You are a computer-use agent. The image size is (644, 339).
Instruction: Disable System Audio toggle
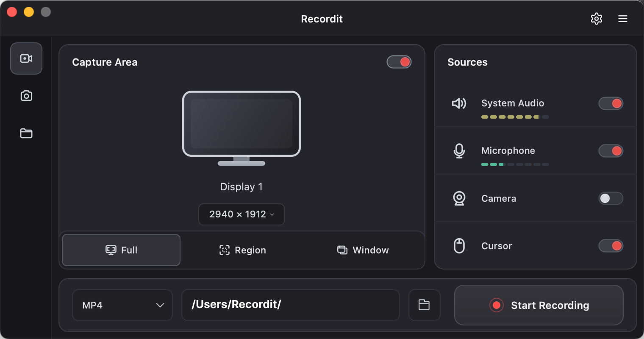tap(611, 103)
